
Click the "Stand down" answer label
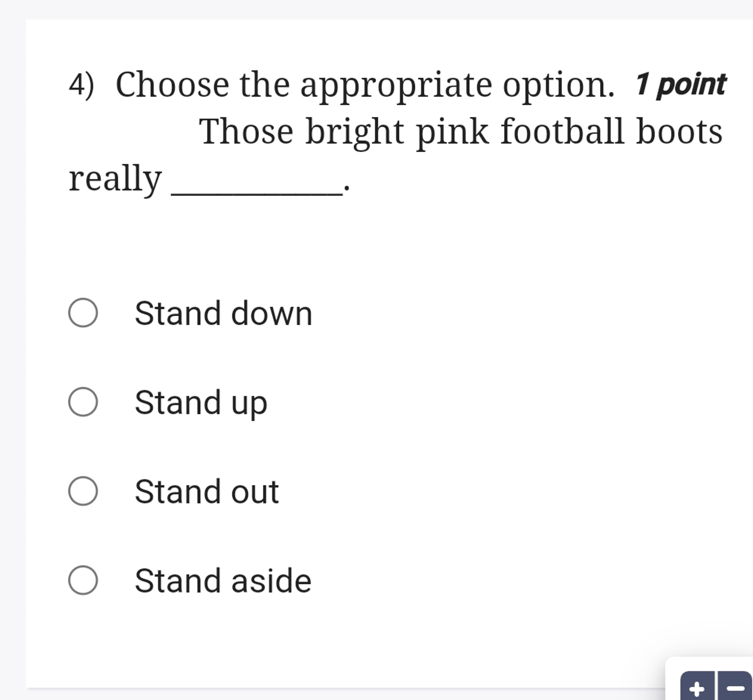pos(224,314)
